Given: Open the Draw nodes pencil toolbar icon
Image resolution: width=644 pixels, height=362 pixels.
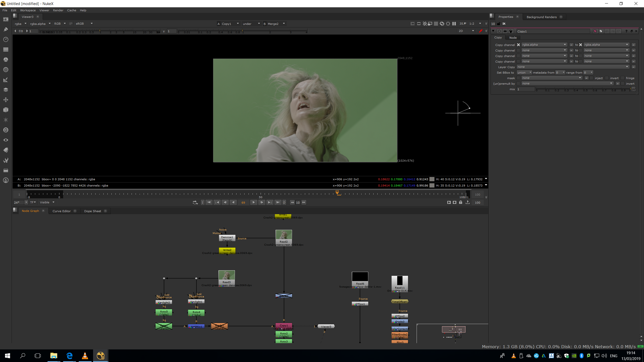Looking at the screenshot, I should 6,29.
